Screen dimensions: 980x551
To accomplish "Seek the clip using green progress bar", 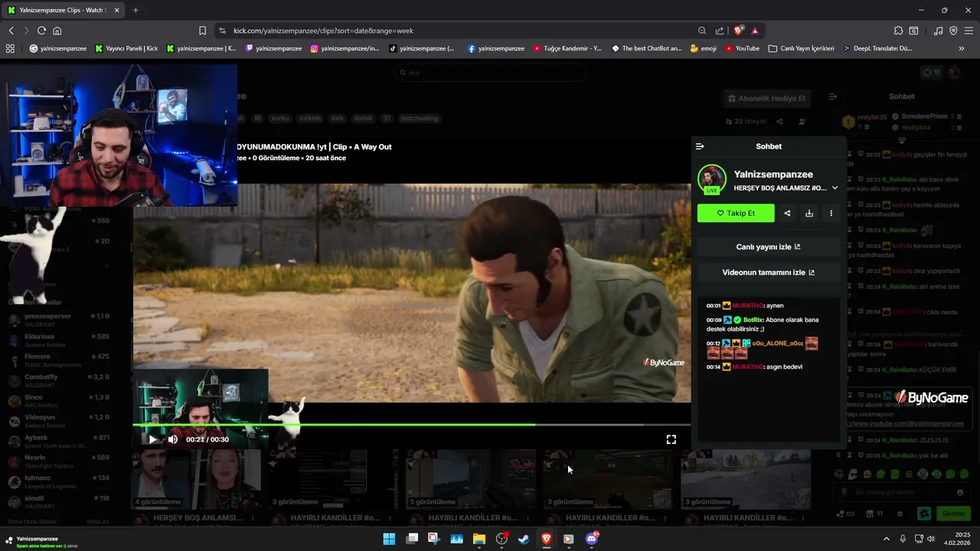I will coord(412,424).
